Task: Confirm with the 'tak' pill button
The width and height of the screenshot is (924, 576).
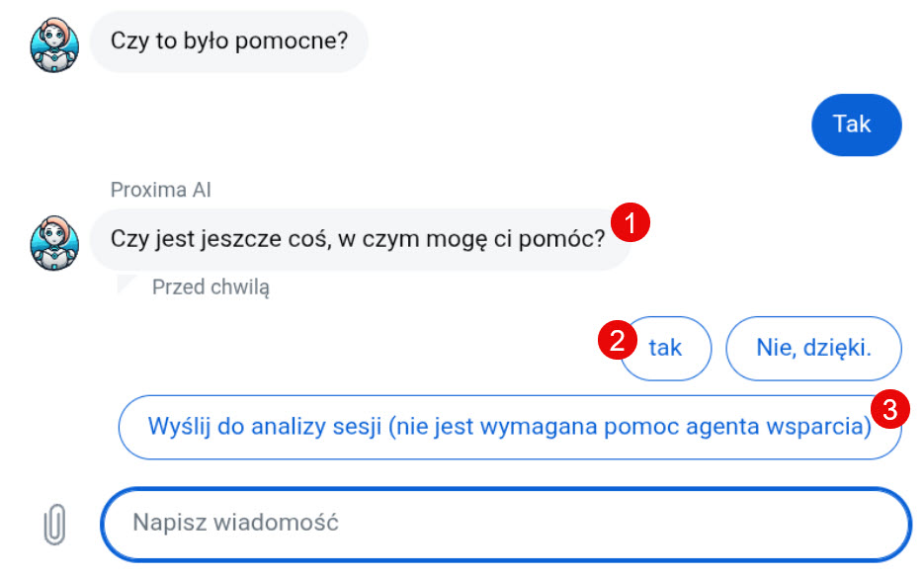Action: [x=665, y=348]
